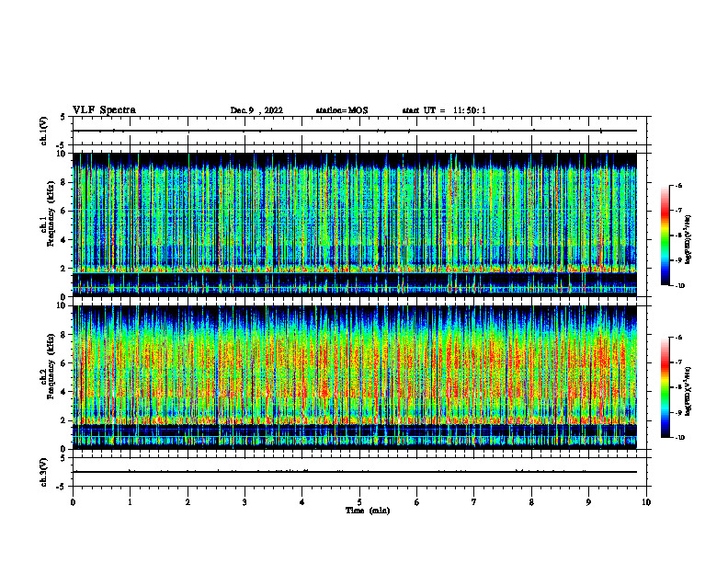Screen dimensions: 728x563
Task: Click the ch.2 spectrogram color scale bar
Action: (x=665, y=387)
